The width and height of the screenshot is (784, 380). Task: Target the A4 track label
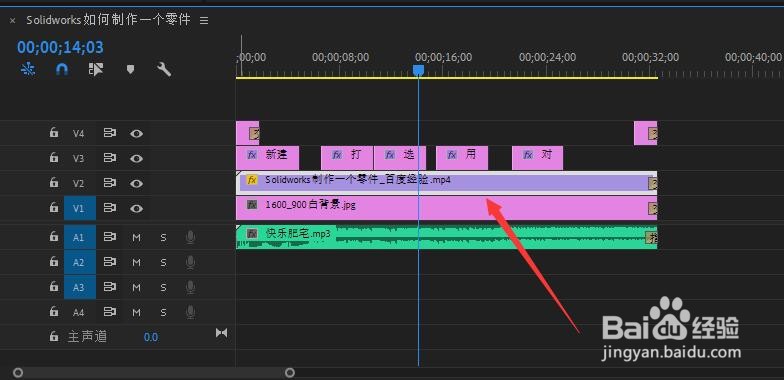78,312
